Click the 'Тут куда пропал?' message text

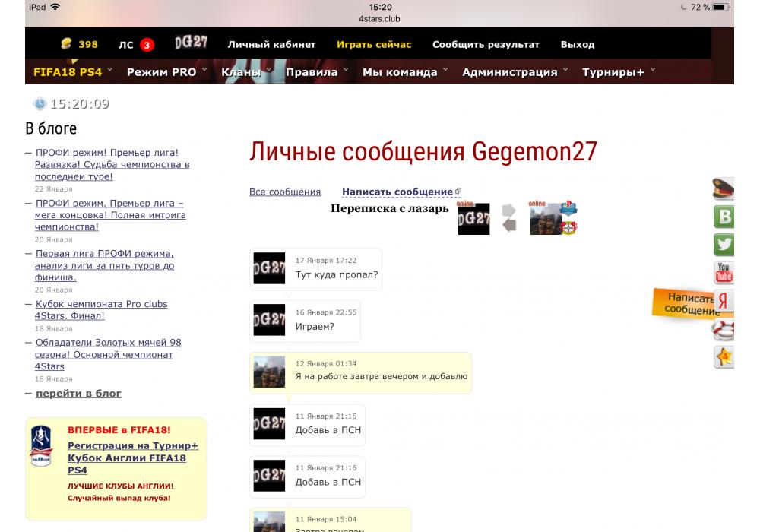[337, 274]
